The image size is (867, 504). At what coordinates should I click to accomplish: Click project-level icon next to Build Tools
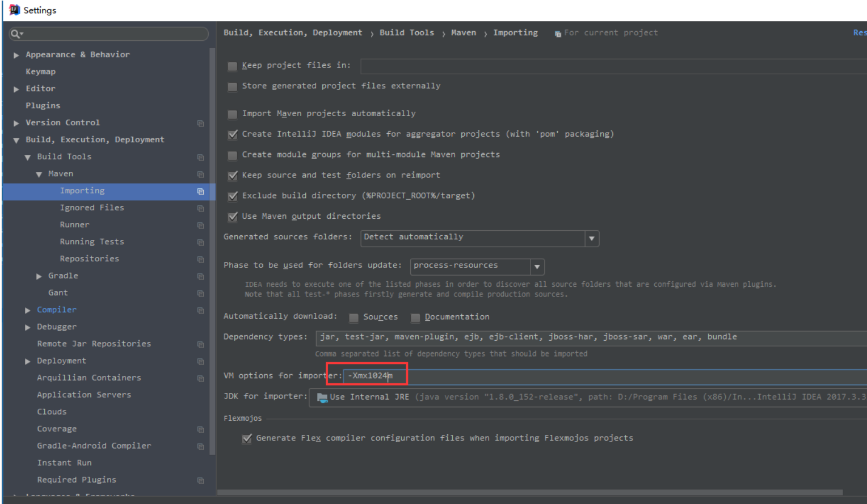point(200,157)
